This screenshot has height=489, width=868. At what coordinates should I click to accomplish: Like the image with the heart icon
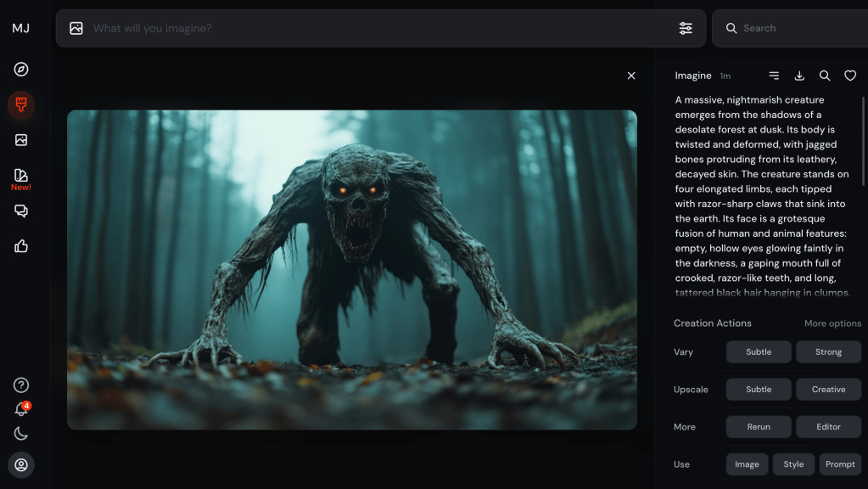[x=849, y=76]
